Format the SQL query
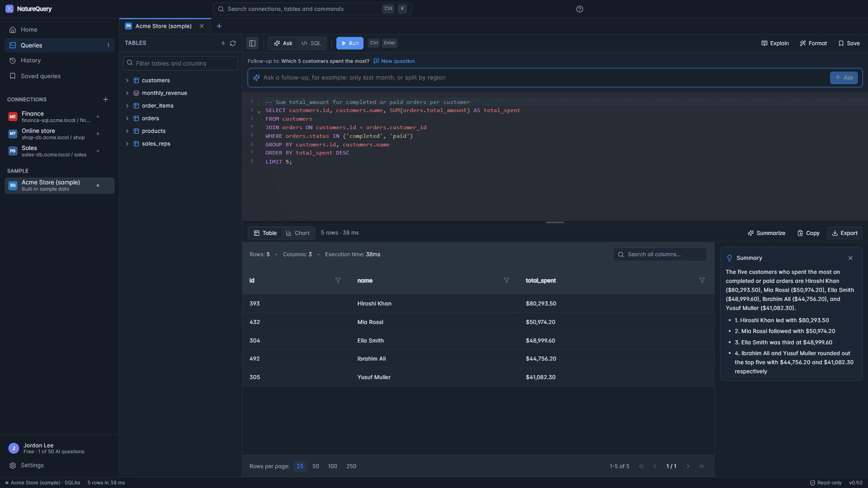The height and width of the screenshot is (488, 868). (x=813, y=43)
